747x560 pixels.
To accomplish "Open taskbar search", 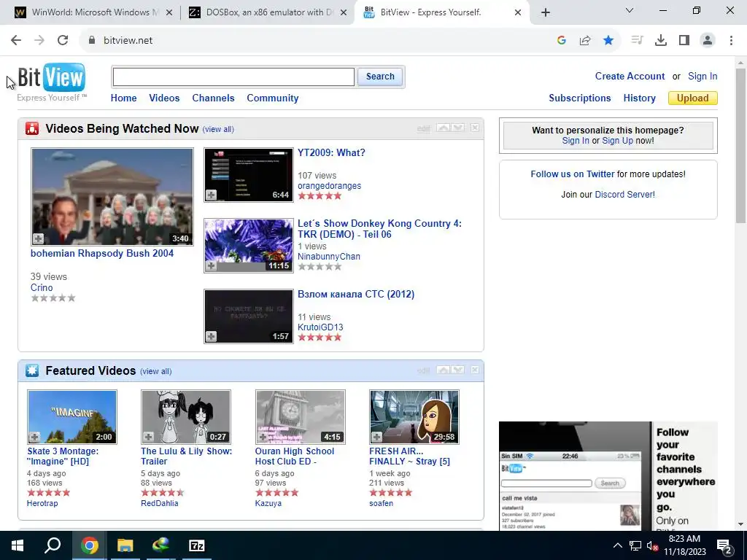I will (x=53, y=545).
